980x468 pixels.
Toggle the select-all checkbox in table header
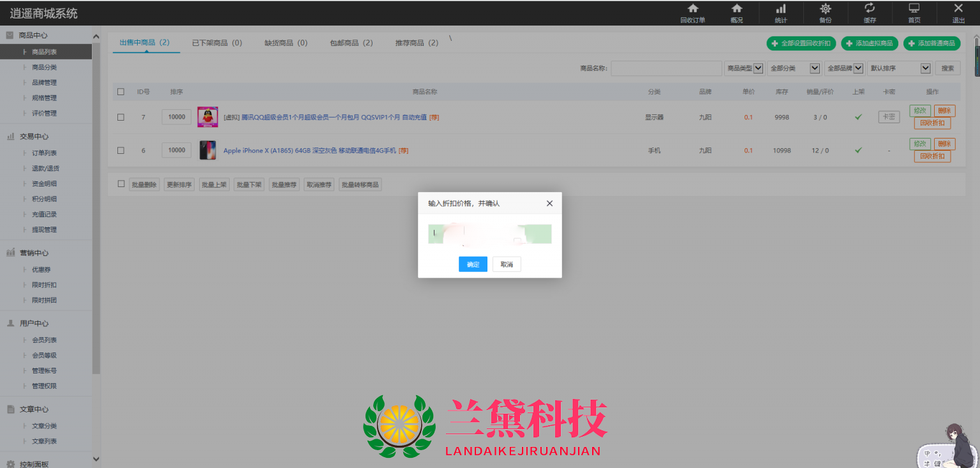(x=121, y=91)
